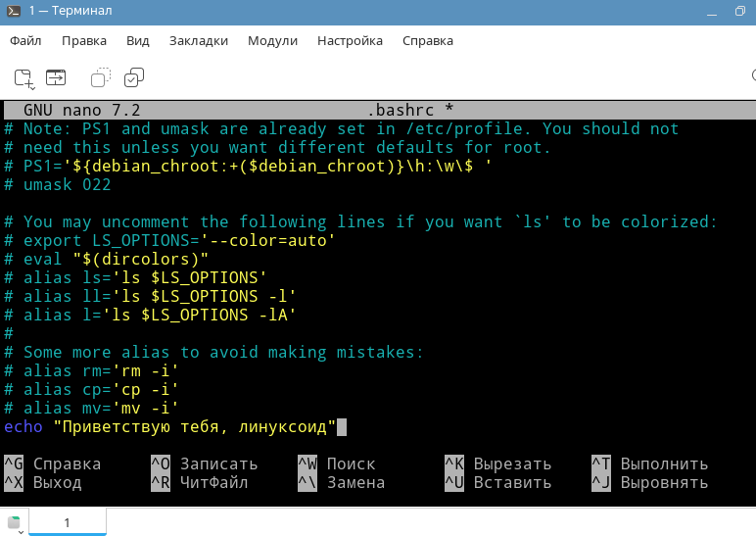Open the Закладки menu
The image size is (756, 536).
tap(199, 41)
